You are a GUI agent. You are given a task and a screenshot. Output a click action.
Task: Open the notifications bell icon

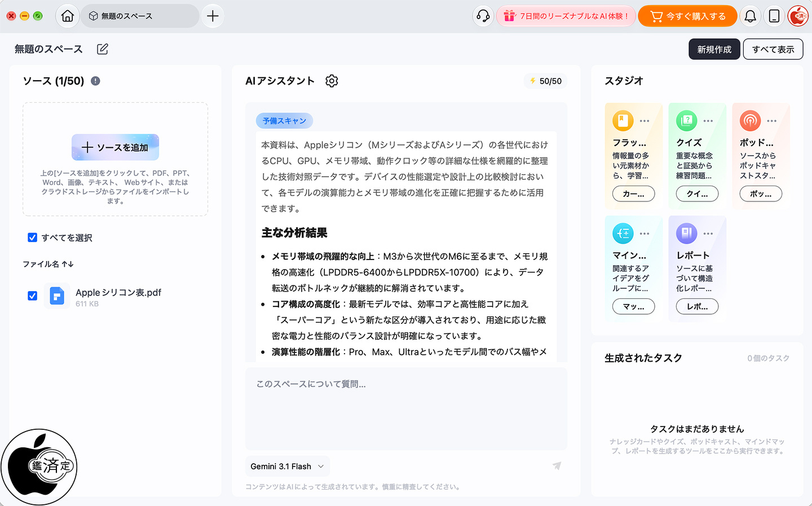750,16
